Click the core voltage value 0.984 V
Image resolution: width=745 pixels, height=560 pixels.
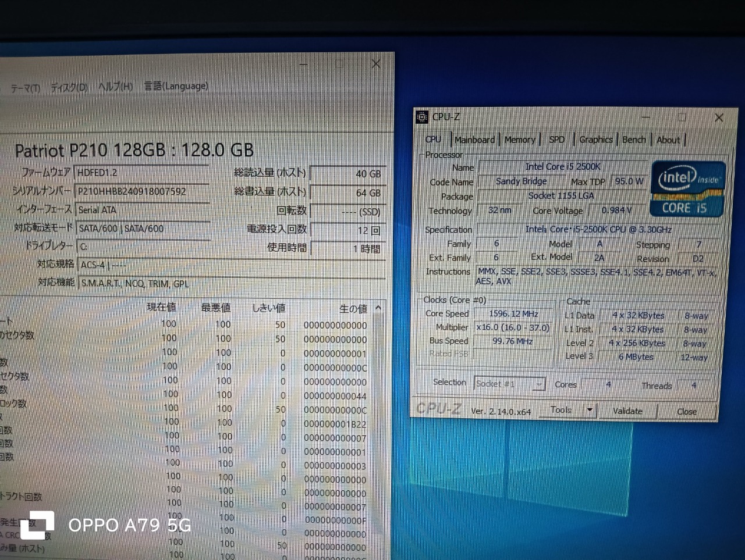pos(616,211)
